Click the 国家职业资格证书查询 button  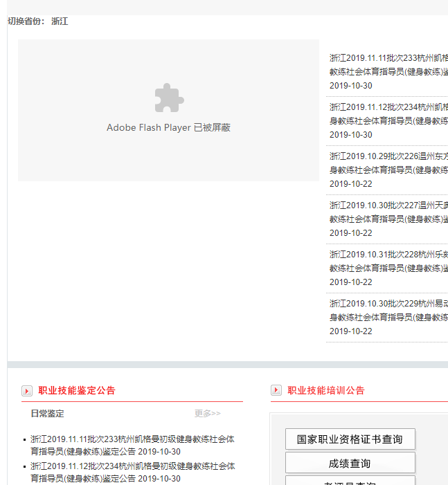pyautogui.click(x=350, y=439)
